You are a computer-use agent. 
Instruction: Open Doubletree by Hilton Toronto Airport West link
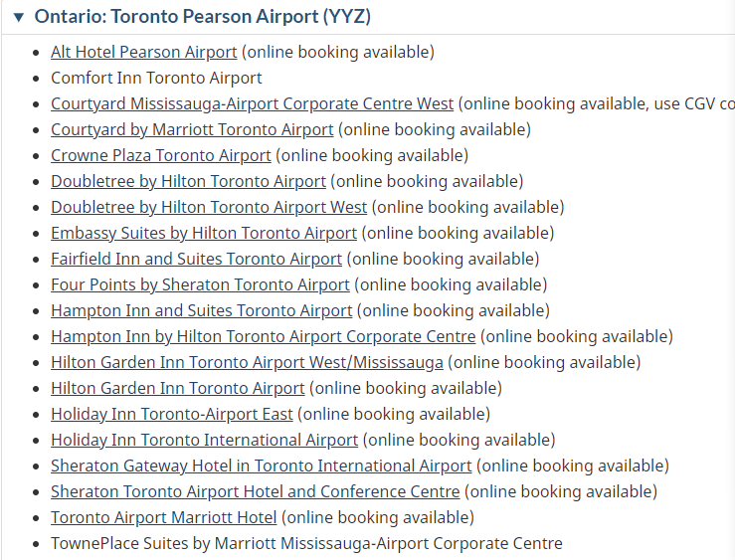[209, 207]
